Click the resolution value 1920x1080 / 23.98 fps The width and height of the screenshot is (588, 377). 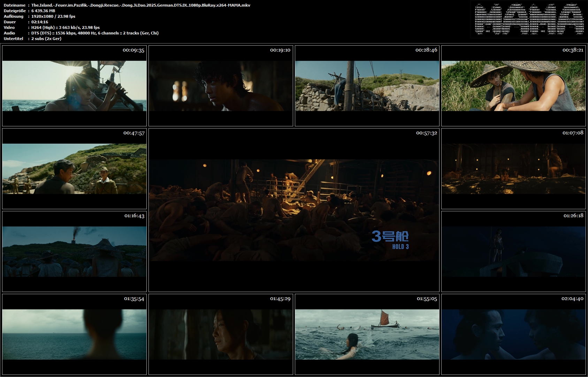click(53, 16)
